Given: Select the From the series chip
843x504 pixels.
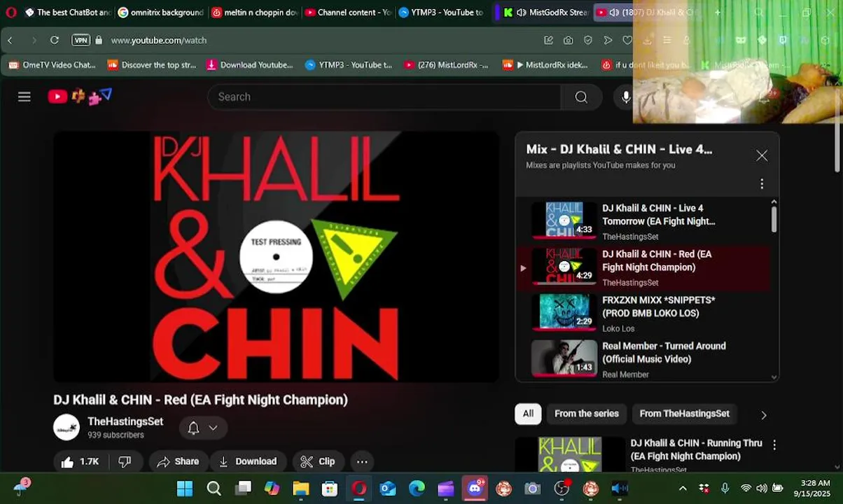Looking at the screenshot, I should coord(587,414).
